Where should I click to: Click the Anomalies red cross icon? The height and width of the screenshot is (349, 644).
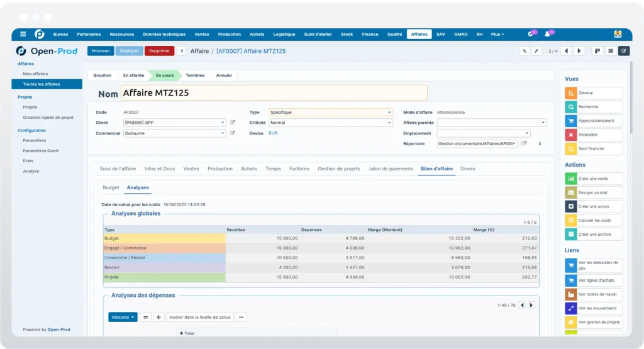coord(571,135)
